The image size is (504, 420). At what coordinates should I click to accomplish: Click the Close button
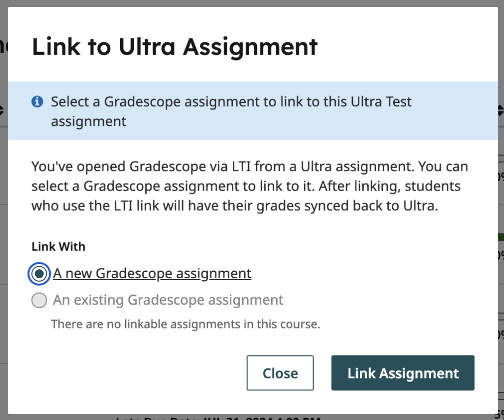click(280, 373)
